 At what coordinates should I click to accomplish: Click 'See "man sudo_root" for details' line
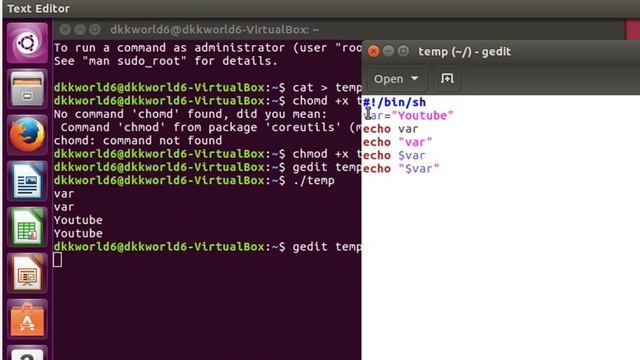pos(166,61)
